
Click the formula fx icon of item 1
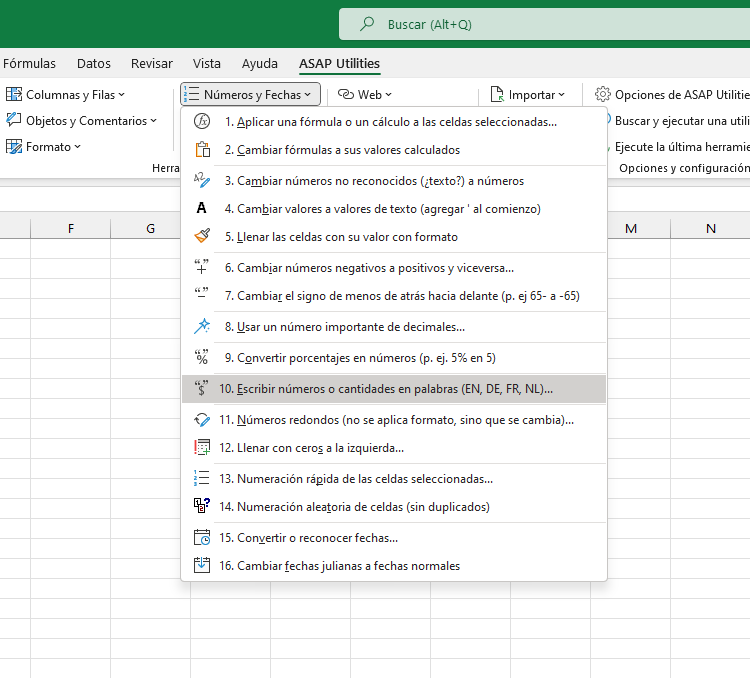click(x=202, y=122)
